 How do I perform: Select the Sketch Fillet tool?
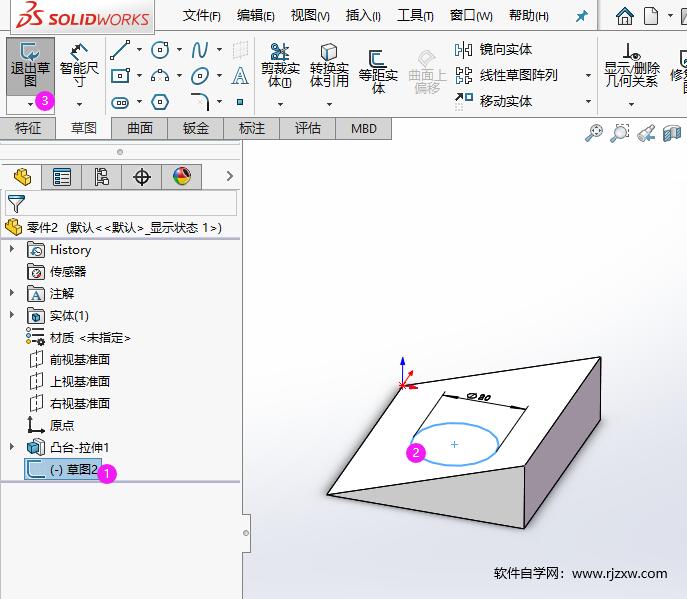200,102
